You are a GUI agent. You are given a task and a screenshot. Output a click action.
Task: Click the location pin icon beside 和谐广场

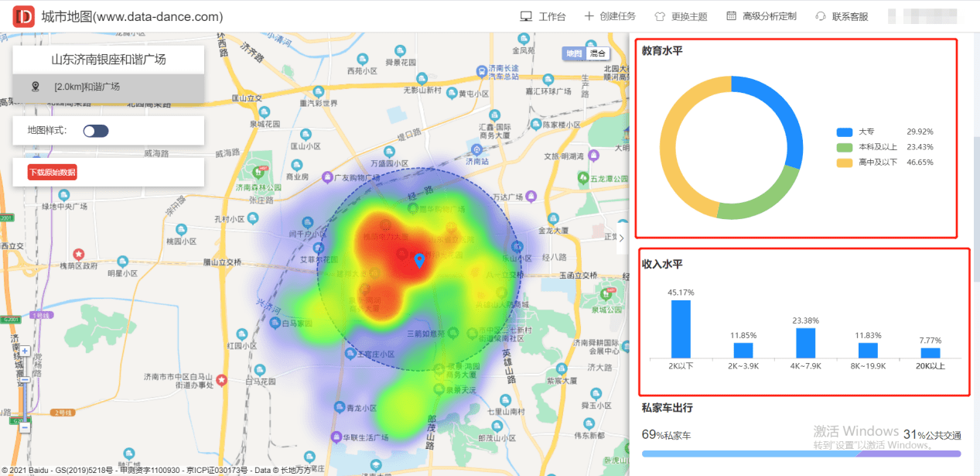[36, 87]
